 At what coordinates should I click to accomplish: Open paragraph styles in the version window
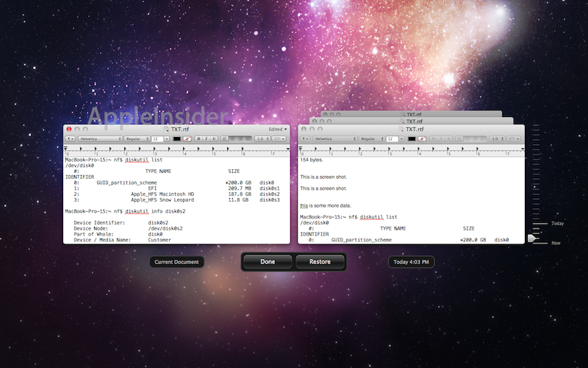click(x=305, y=138)
